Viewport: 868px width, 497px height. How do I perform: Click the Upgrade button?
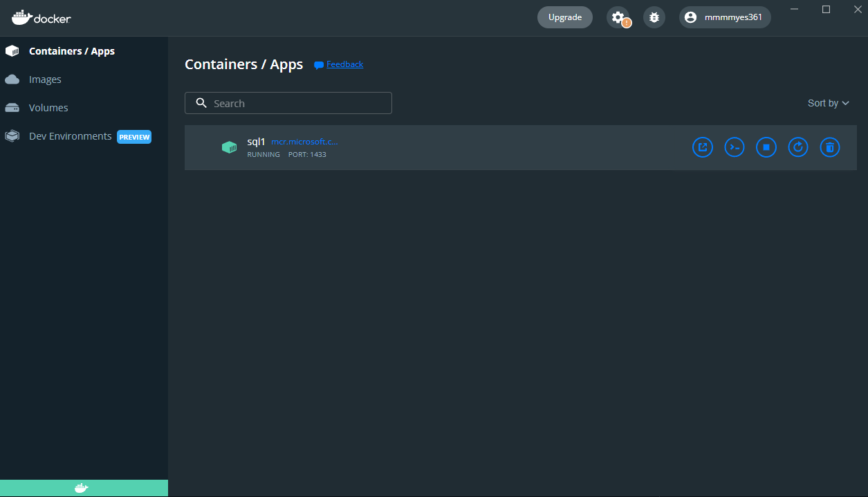tap(564, 17)
